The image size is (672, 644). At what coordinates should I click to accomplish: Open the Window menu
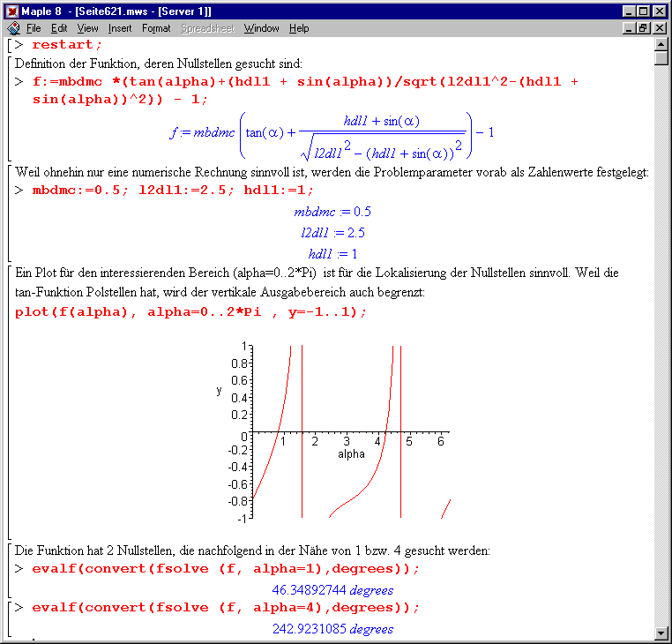point(261,28)
